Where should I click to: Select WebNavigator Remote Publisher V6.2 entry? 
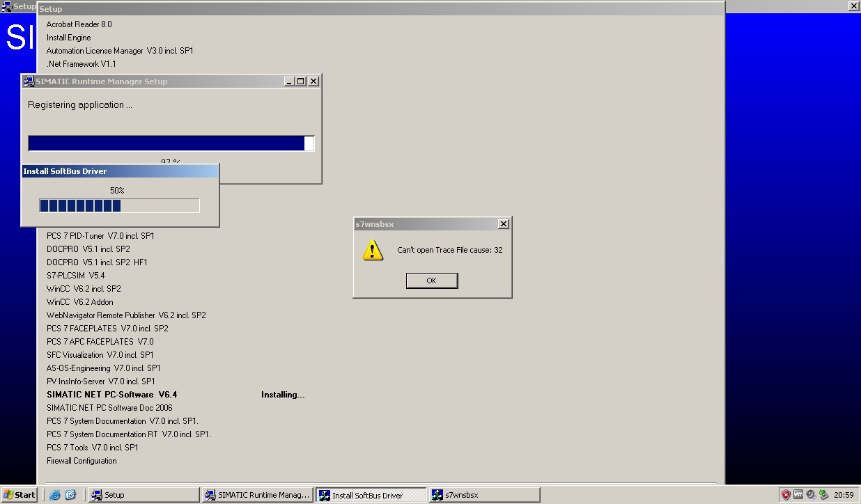coord(126,315)
